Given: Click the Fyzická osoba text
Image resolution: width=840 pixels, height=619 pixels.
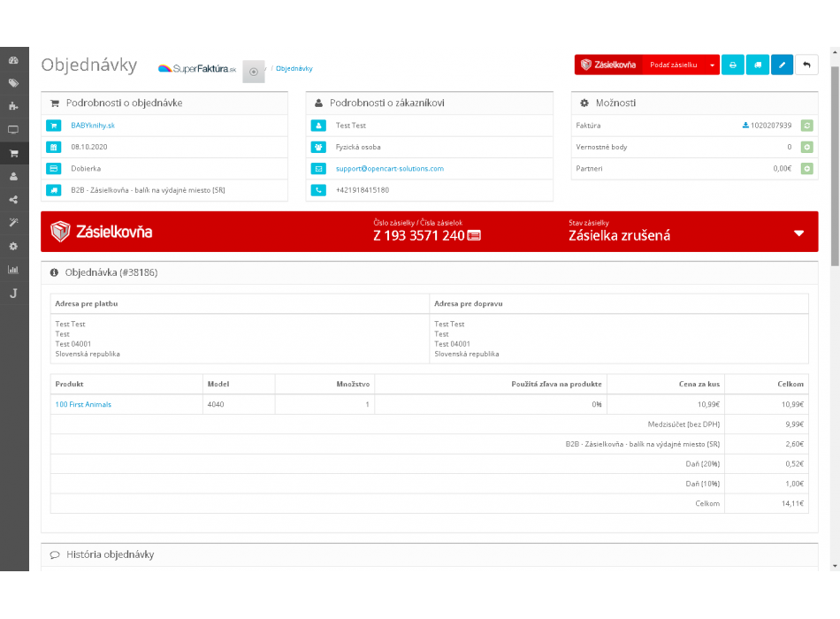Looking at the screenshot, I should point(358,147).
